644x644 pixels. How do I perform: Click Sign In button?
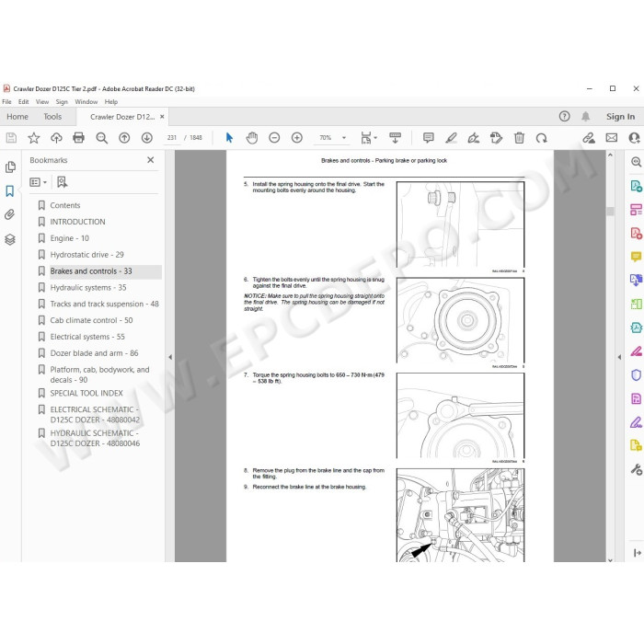coord(621,117)
